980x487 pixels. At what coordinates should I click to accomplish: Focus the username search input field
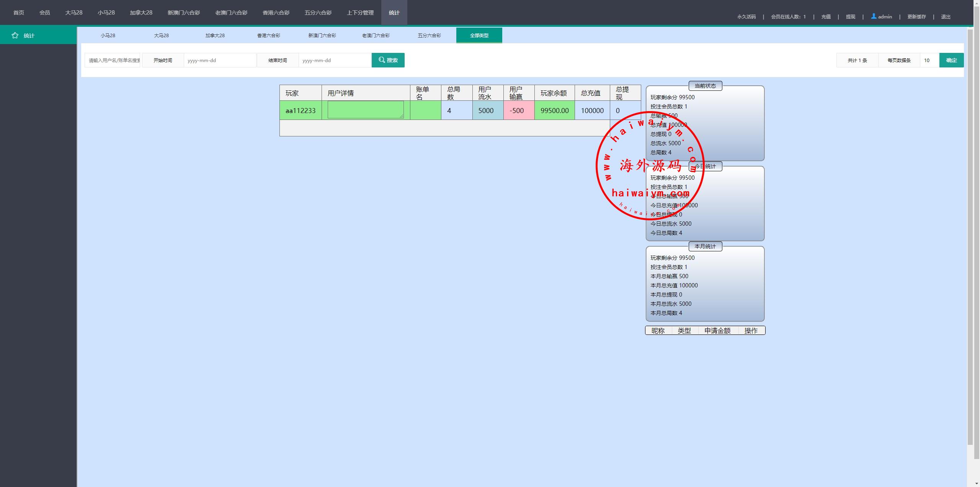tap(113, 60)
